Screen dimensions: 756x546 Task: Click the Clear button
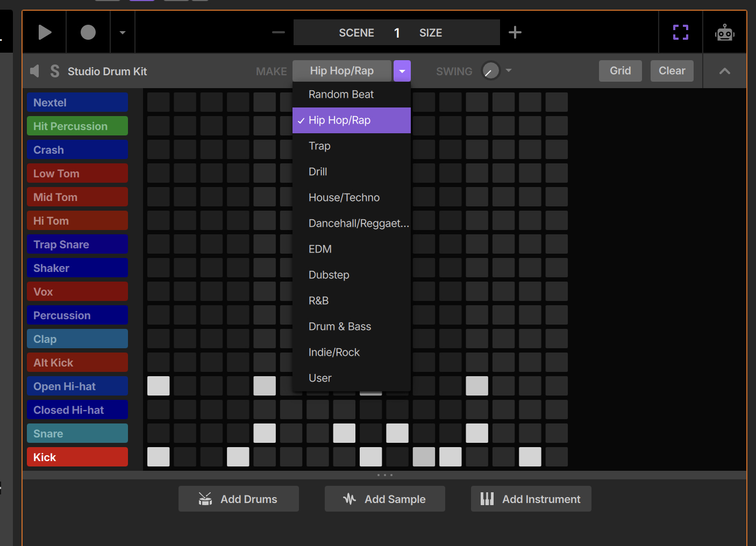pos(672,71)
